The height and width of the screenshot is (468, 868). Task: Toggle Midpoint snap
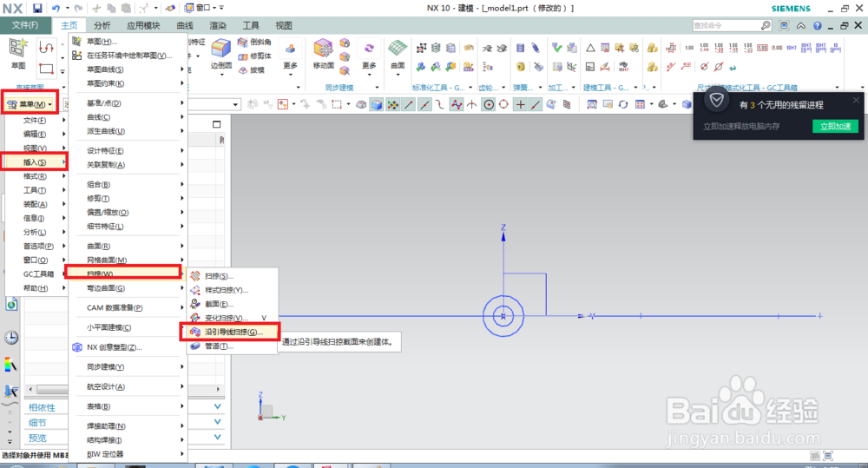[x=424, y=104]
